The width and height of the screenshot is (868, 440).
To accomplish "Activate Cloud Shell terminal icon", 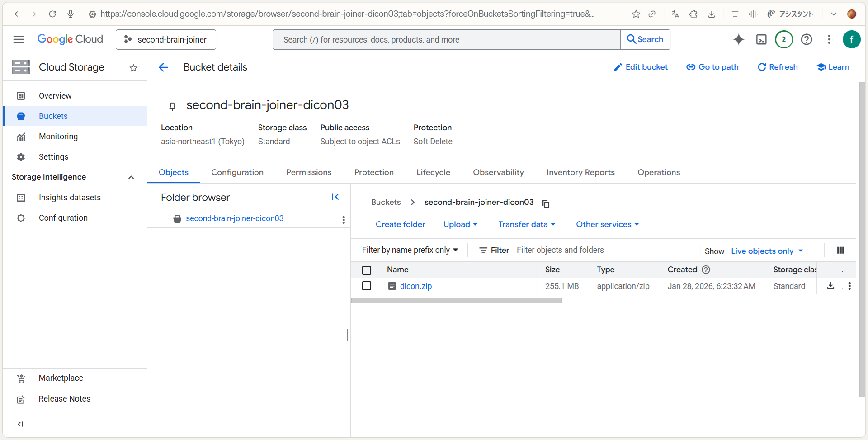I will [x=761, y=40].
